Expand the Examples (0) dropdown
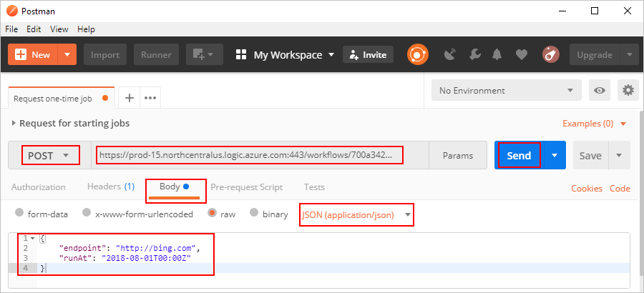The width and height of the screenshot is (644, 293). (594, 123)
